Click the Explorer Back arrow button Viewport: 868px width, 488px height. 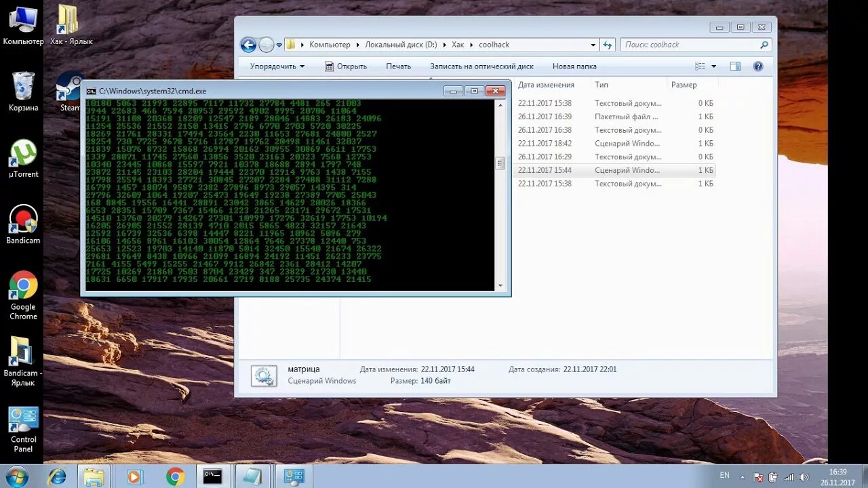248,45
